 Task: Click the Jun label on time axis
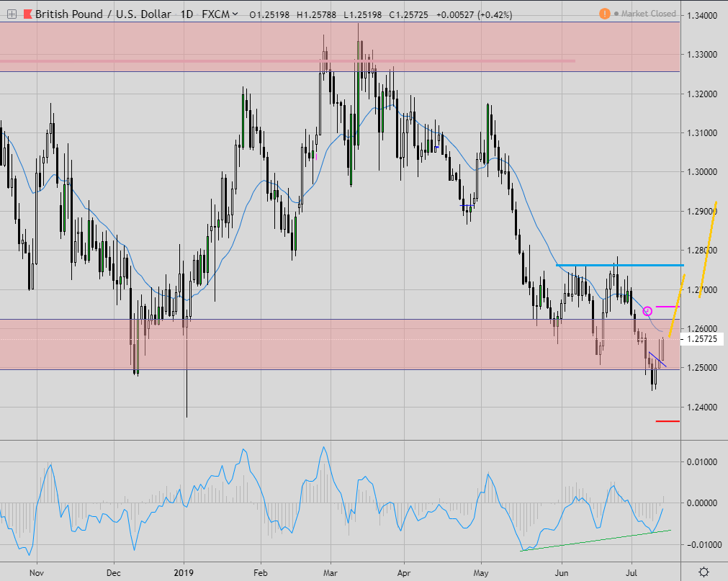pyautogui.click(x=562, y=573)
